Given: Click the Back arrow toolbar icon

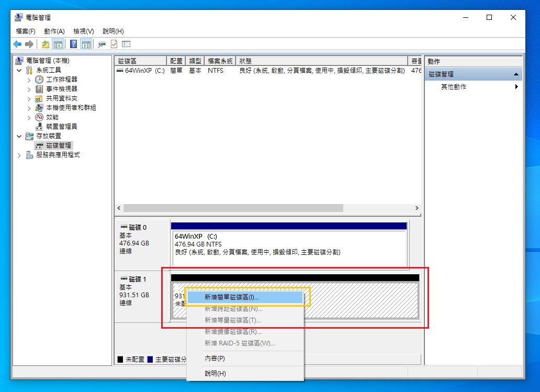Looking at the screenshot, I should point(17,44).
